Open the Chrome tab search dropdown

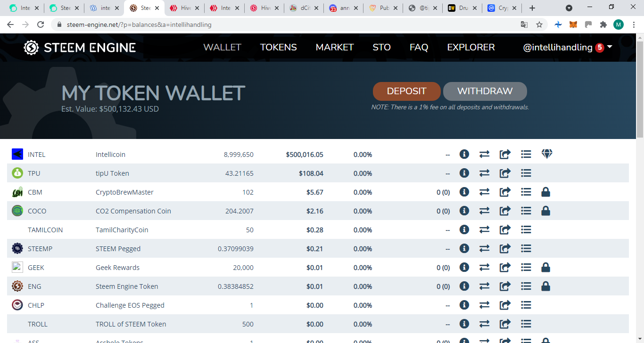tap(569, 8)
